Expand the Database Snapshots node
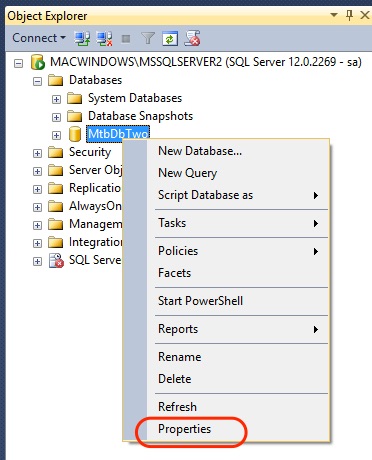Screen dimensions: 372x460 coord(56,117)
